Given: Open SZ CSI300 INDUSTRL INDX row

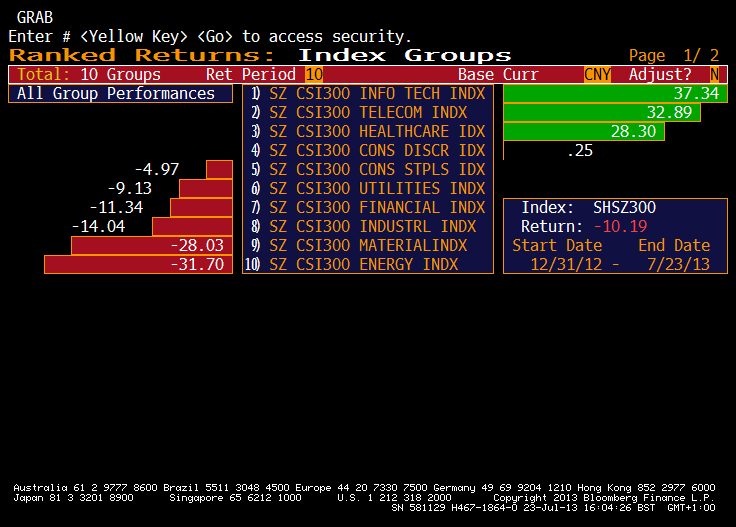Looking at the screenshot, I should coord(368,227).
